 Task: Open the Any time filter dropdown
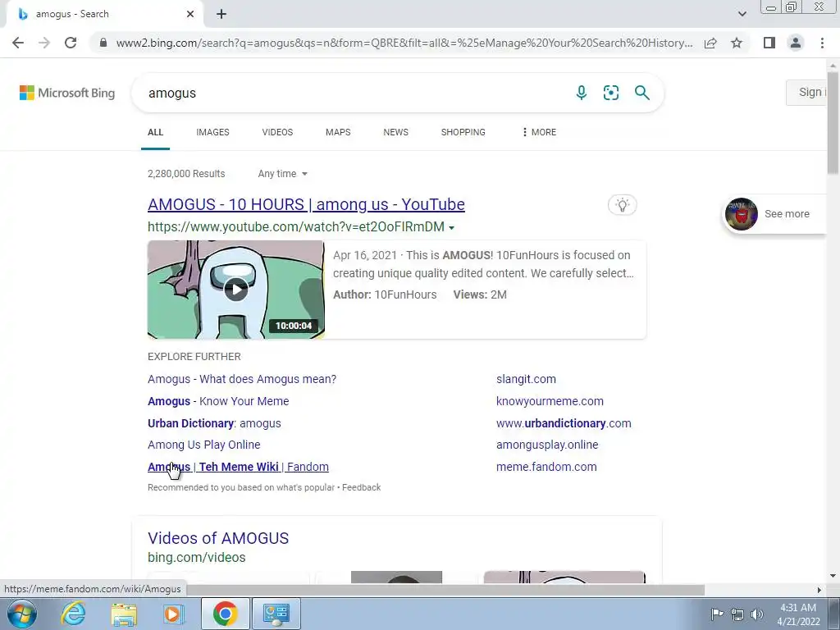click(283, 174)
